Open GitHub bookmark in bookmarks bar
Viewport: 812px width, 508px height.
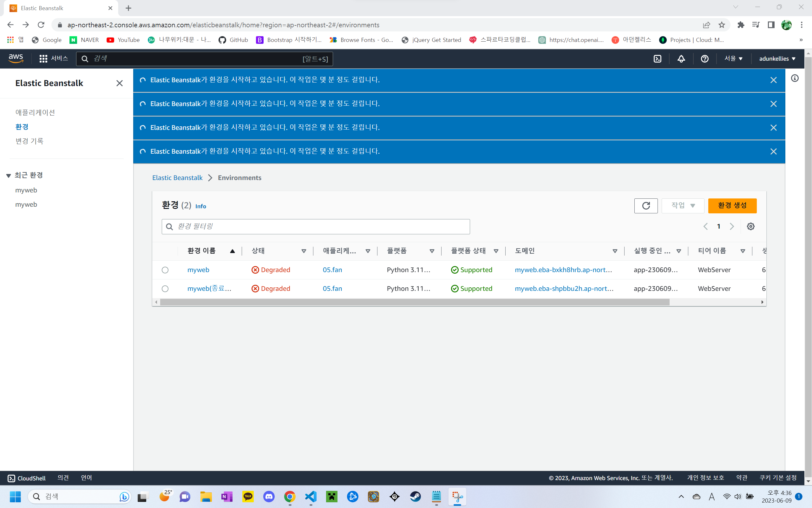pyautogui.click(x=233, y=40)
